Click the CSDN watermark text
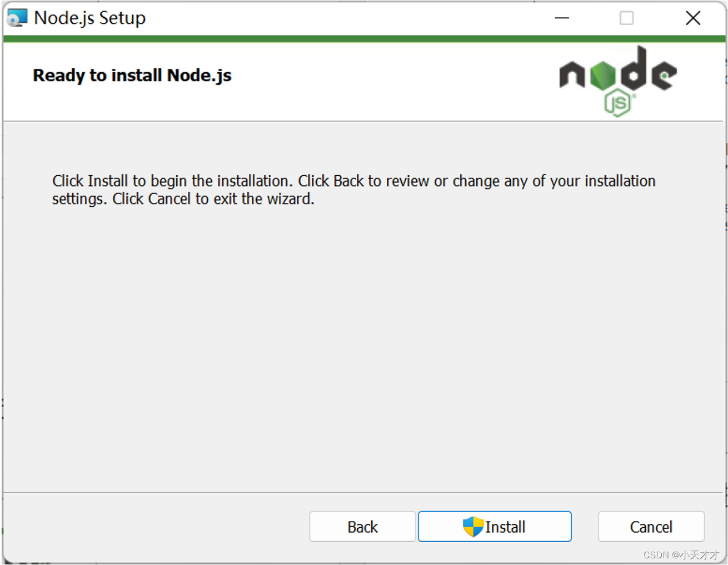Image resolution: width=728 pixels, height=565 pixels. (681, 555)
